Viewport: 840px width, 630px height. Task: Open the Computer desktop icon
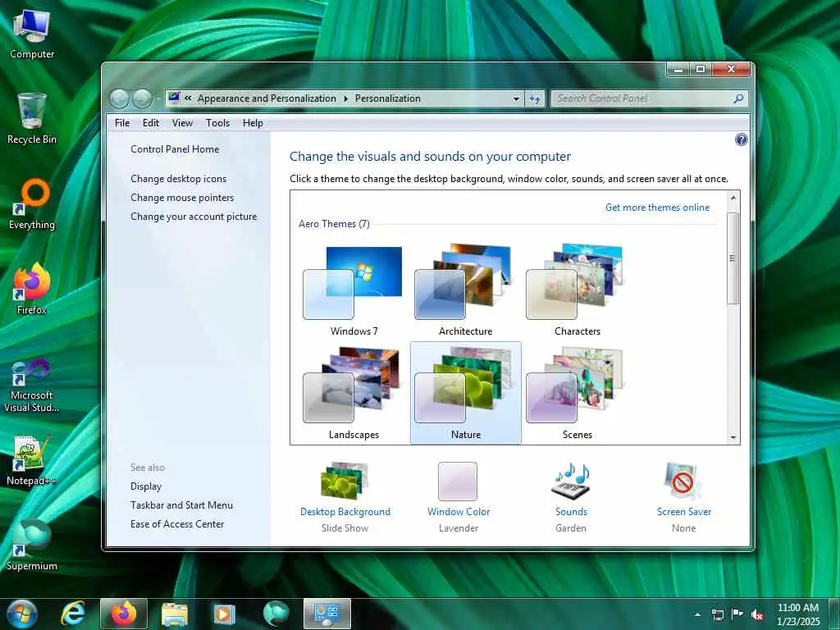[32, 34]
